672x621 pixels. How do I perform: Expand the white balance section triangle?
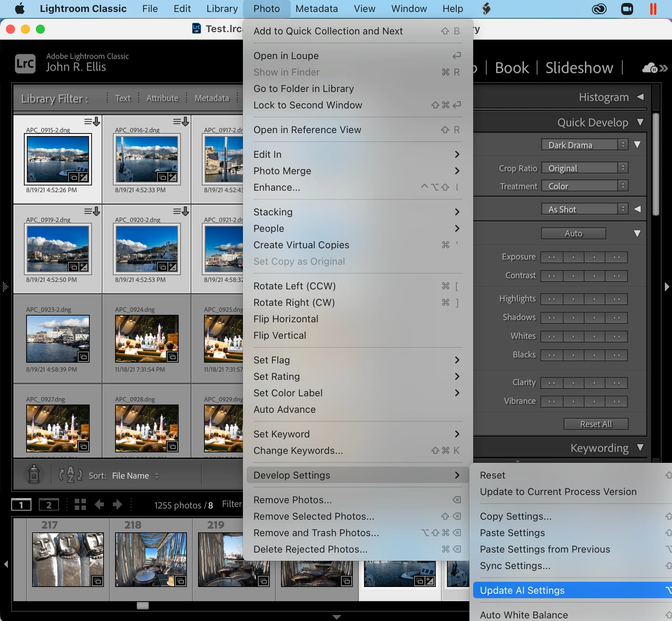click(638, 209)
